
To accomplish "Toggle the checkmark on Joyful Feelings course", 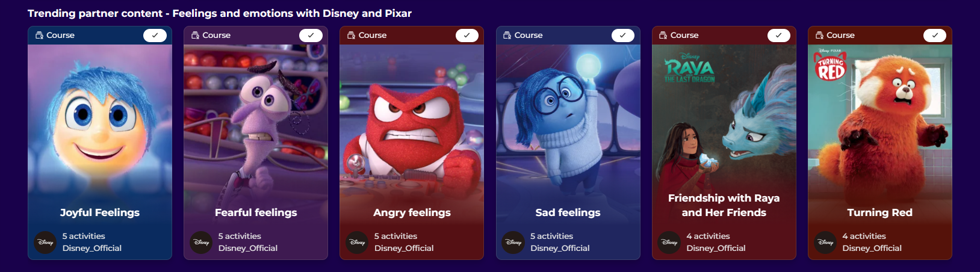I will 155,36.
